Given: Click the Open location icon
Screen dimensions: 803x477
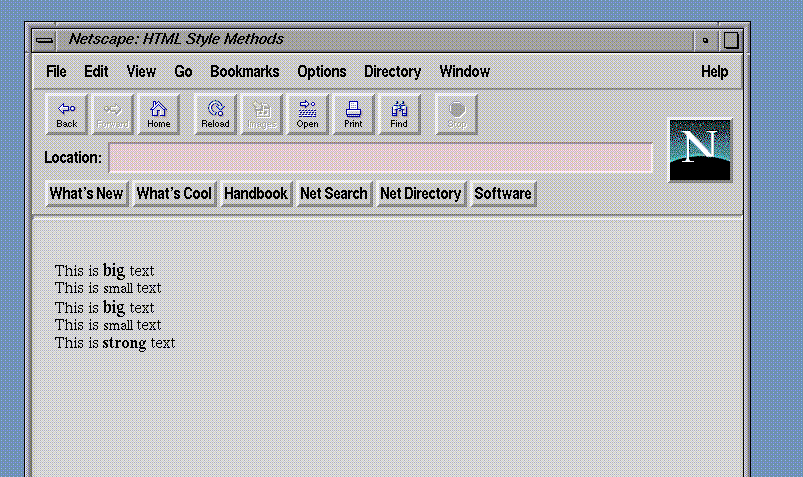Looking at the screenshot, I should click(307, 114).
